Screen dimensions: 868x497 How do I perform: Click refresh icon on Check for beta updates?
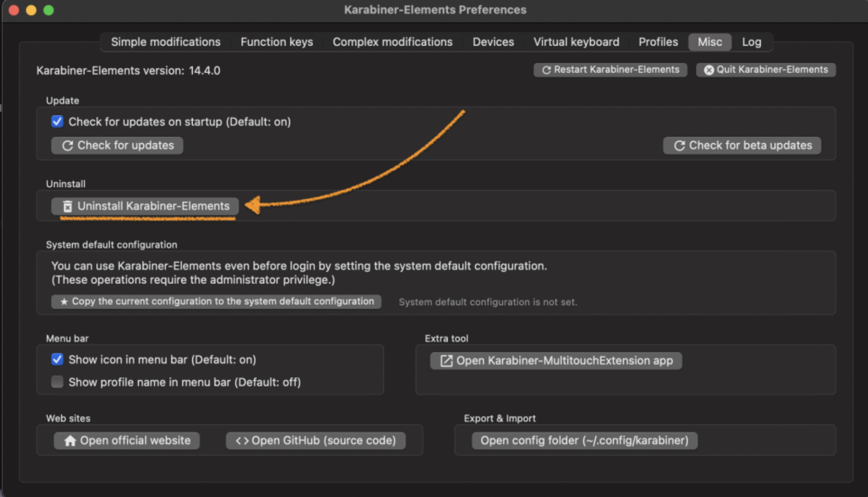pos(679,145)
